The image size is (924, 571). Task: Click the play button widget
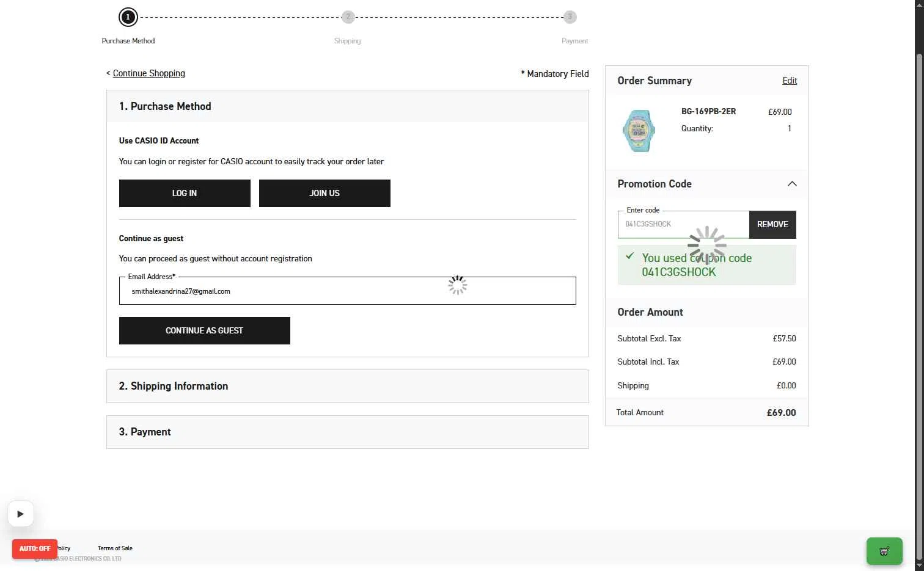pyautogui.click(x=20, y=514)
